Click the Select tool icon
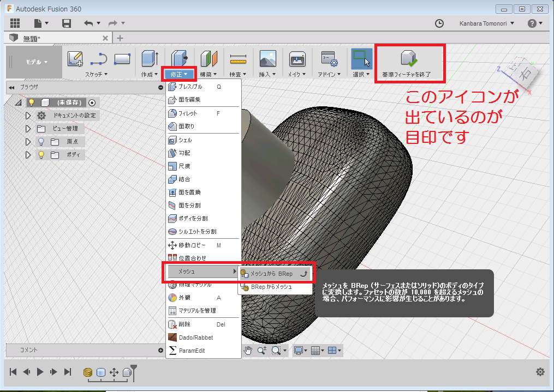Viewport: 554px width, 392px height. click(362, 58)
